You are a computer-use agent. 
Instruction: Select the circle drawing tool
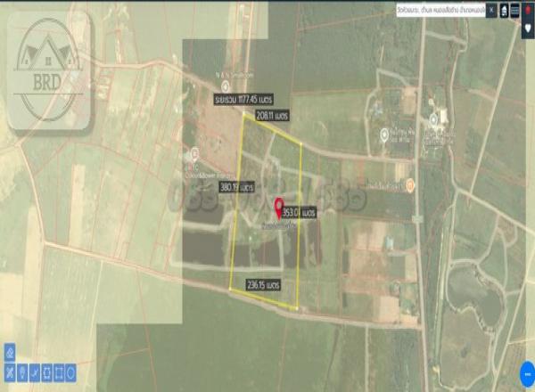click(x=70, y=371)
